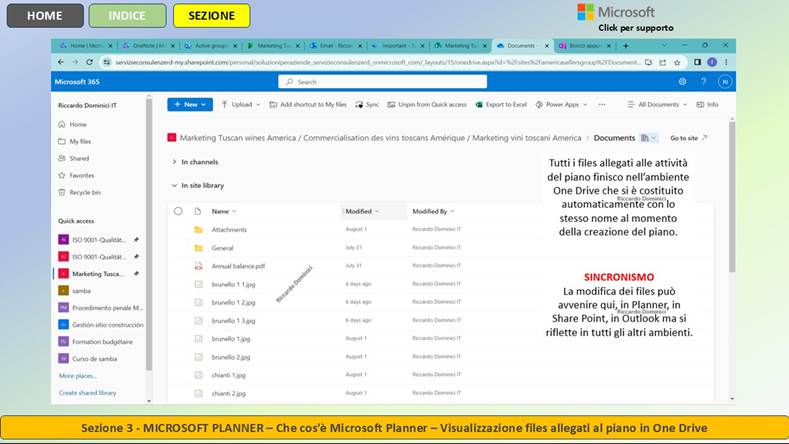Open the Modified column header menu
Viewport: 789px width, 444px height.
[x=362, y=211]
